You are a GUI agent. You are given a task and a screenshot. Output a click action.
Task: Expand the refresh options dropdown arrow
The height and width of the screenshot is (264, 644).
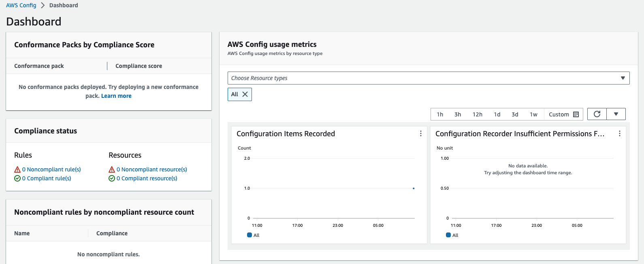coord(616,114)
